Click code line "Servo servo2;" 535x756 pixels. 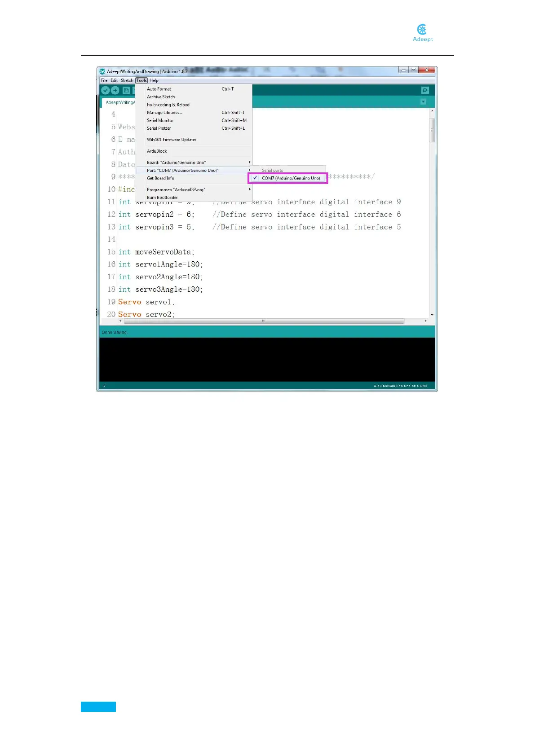[x=146, y=314]
